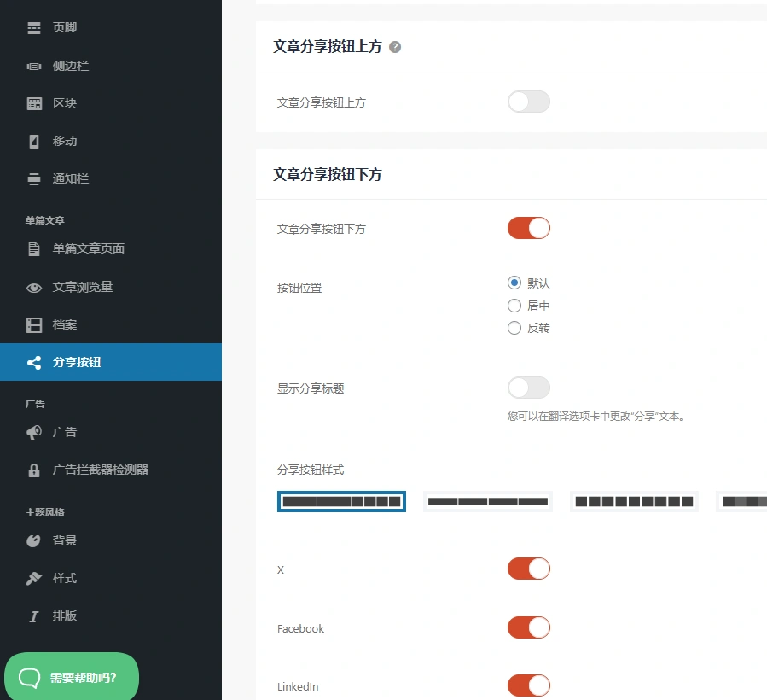Click the help question mark beside 文章分享按钮上方
The height and width of the screenshot is (700, 767).
point(394,47)
